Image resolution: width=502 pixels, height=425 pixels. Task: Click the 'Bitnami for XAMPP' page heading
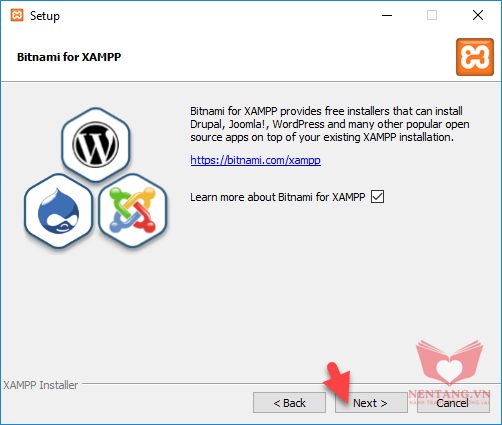pyautogui.click(x=69, y=57)
